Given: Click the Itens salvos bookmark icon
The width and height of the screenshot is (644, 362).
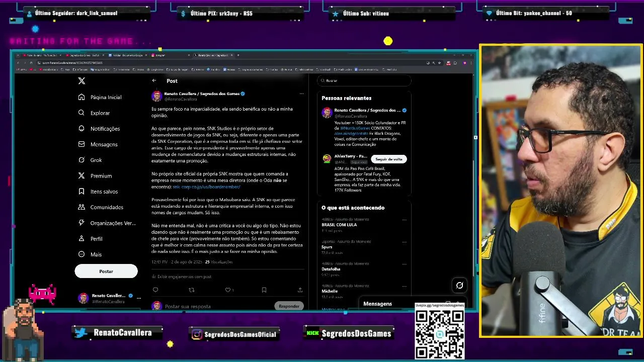Looking at the screenshot, I should [x=82, y=191].
